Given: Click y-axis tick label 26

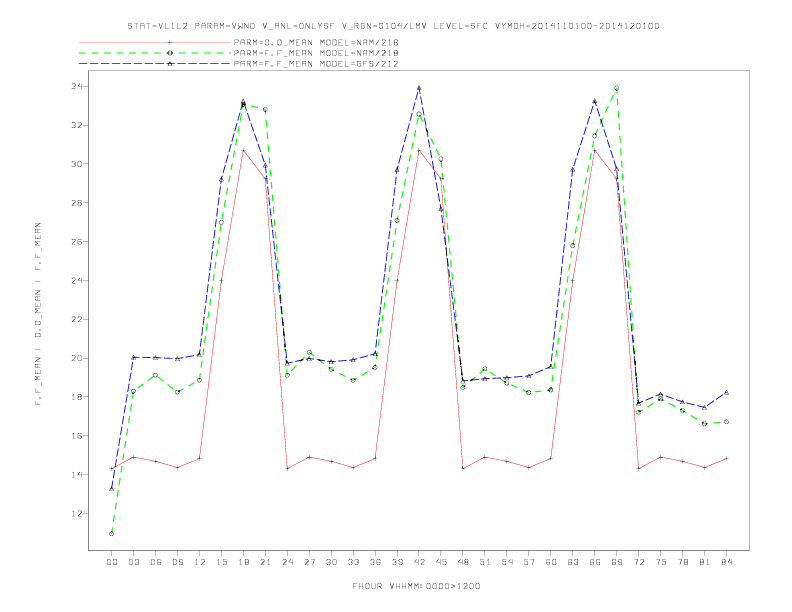Looking at the screenshot, I should point(76,241).
